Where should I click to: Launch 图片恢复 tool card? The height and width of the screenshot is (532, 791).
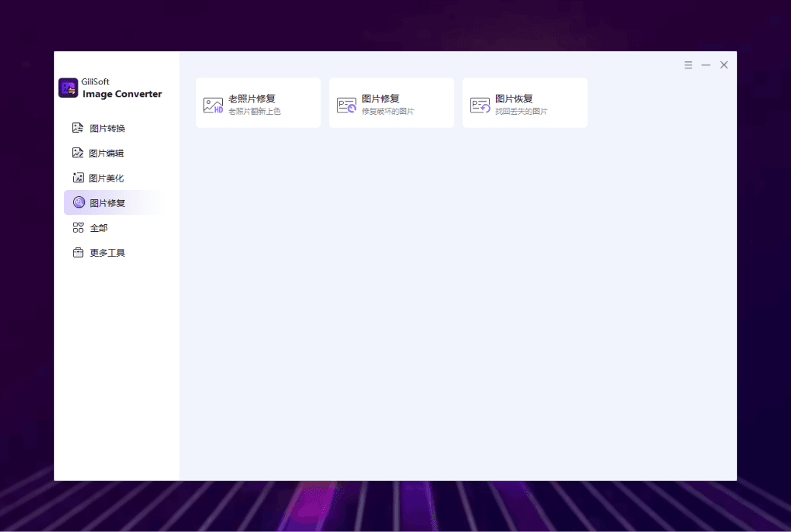pos(525,103)
